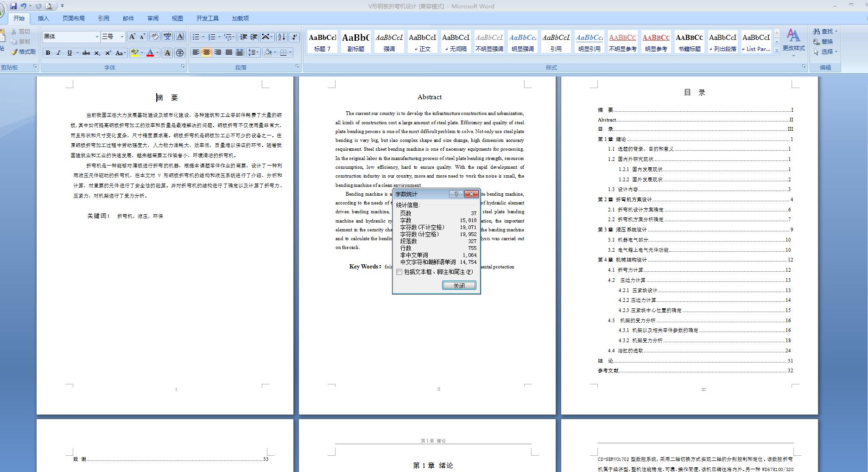Toggle bold formatting
Image resolution: width=868 pixels, height=472 pixels.
[48, 52]
